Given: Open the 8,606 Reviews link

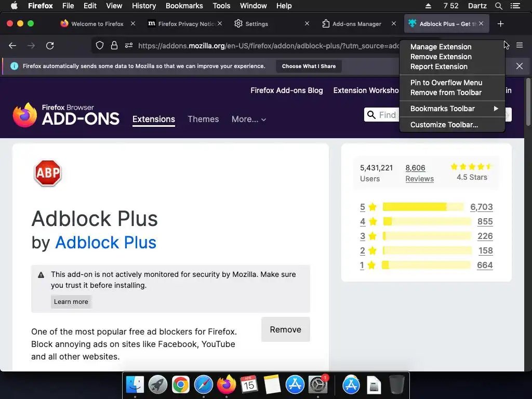Looking at the screenshot, I should pyautogui.click(x=419, y=173).
